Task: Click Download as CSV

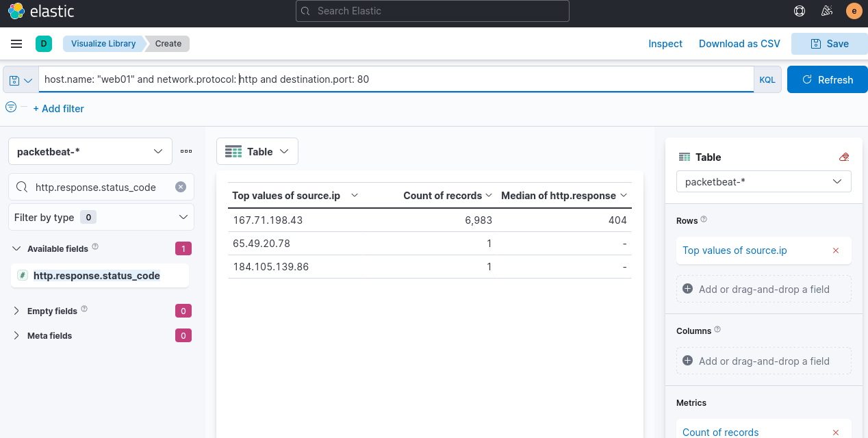Action: coord(739,44)
